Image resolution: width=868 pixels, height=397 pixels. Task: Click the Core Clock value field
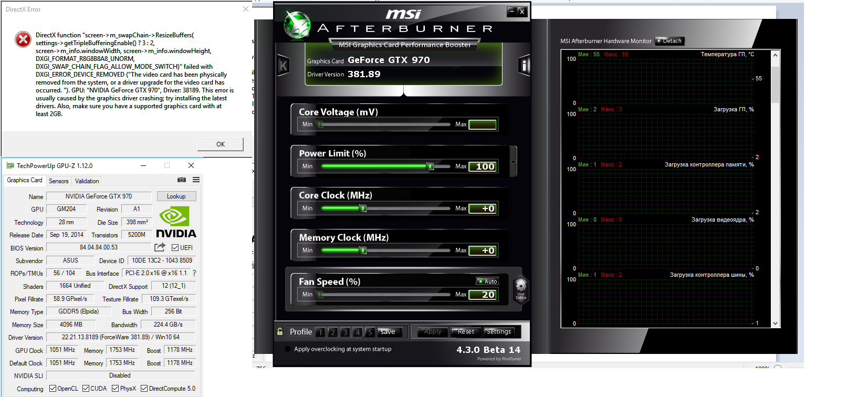(483, 208)
